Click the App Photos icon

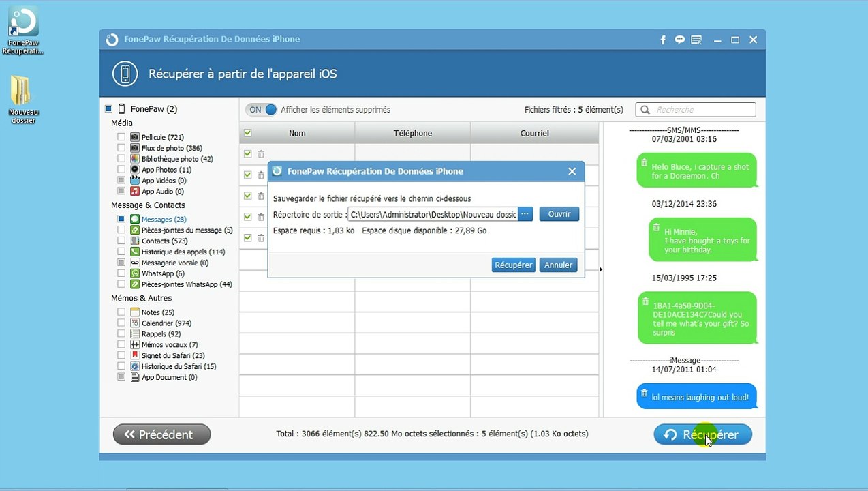point(135,170)
